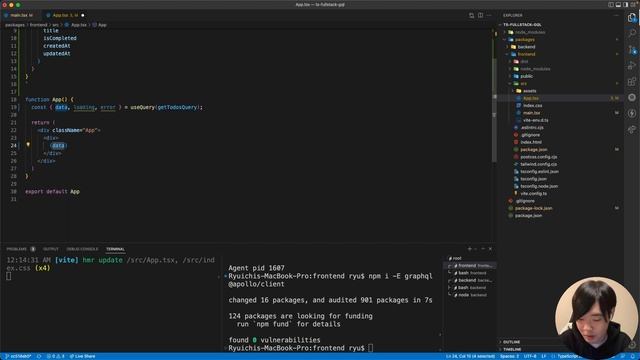
Task: Click the 'Ln 24, Col' cursor position status item
Action: tap(470, 356)
